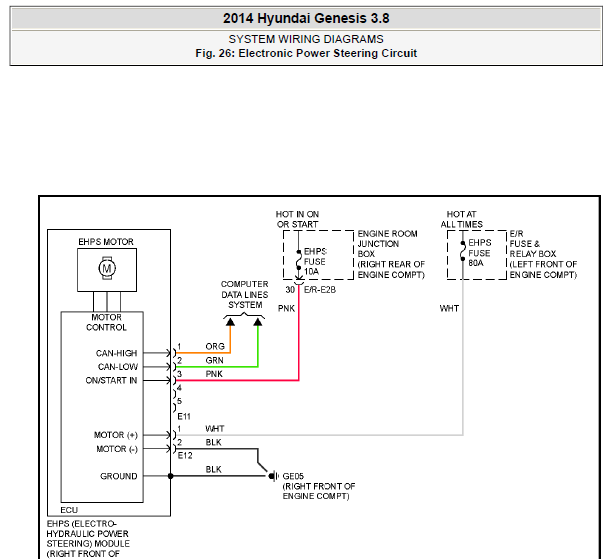Click the ON/START IN signal label
The width and height of the screenshot is (603, 559).
pos(111,380)
